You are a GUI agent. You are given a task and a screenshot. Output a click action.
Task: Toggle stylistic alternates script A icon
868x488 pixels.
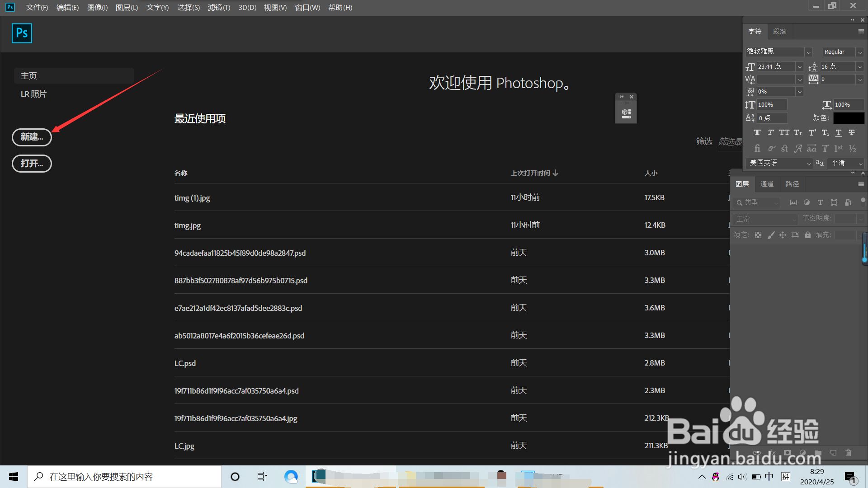[x=798, y=148]
